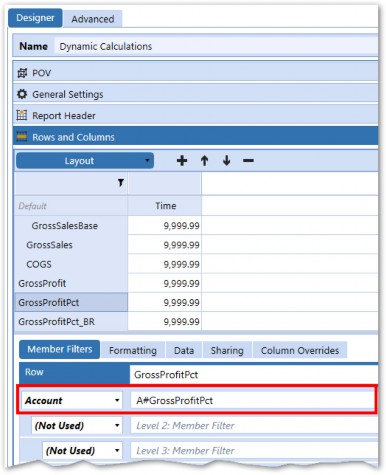The width and height of the screenshot is (386, 475).
Task: Click the 9,999.99 cell for GrossSalesBase
Action: coord(165,226)
